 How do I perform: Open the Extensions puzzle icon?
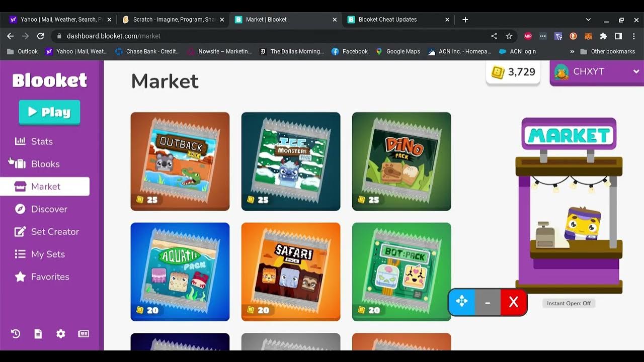click(x=603, y=36)
